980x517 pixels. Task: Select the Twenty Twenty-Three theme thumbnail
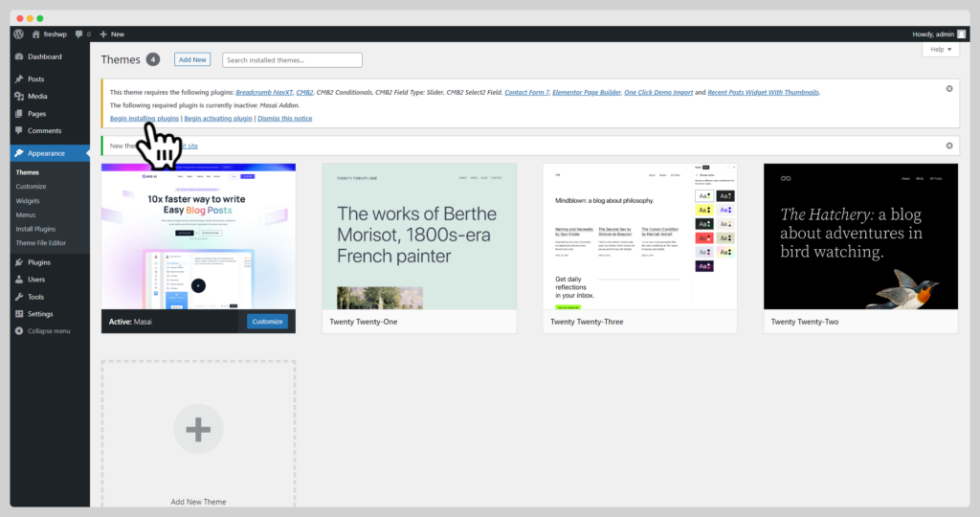(x=640, y=236)
